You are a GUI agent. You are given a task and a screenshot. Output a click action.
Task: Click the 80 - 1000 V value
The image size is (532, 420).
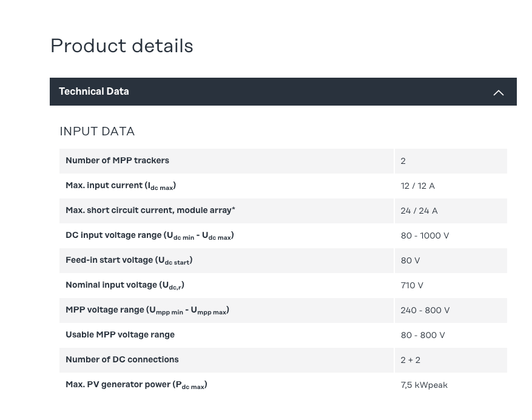(425, 235)
